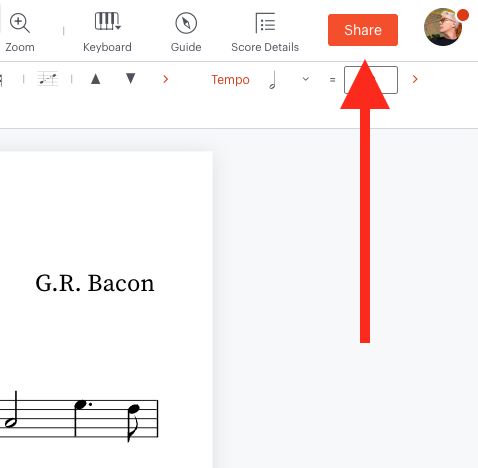
Task: Select the half note on the staff
Action: 11,409
